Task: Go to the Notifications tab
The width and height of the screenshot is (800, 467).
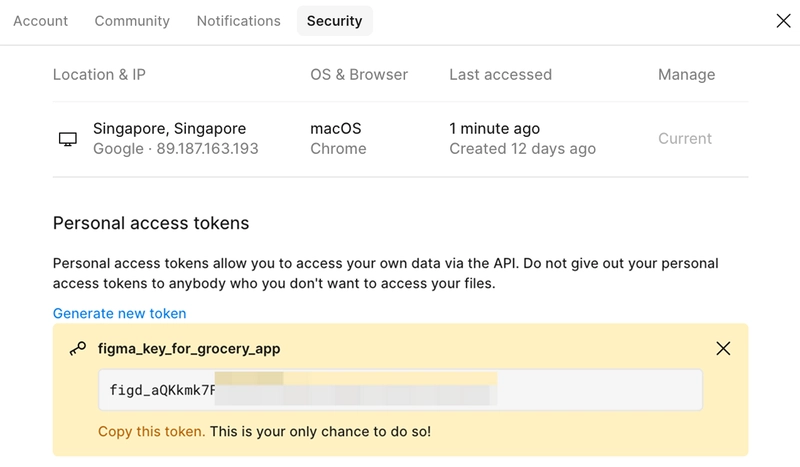Action: coord(239,21)
